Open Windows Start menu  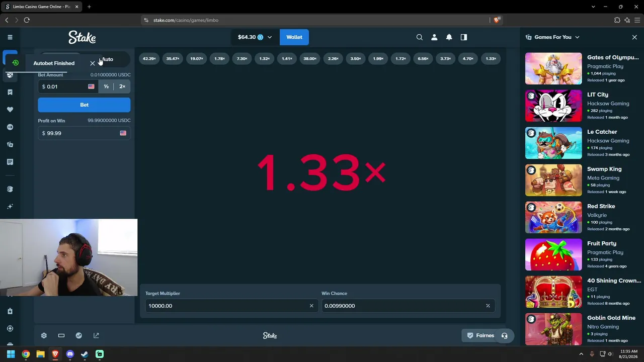click(x=11, y=354)
